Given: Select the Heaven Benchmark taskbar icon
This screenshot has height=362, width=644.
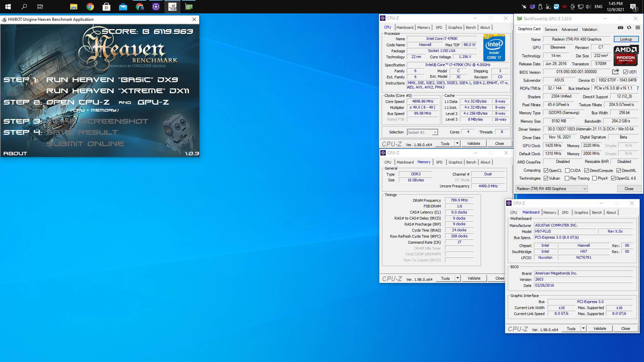Looking at the screenshot, I should point(172,6).
